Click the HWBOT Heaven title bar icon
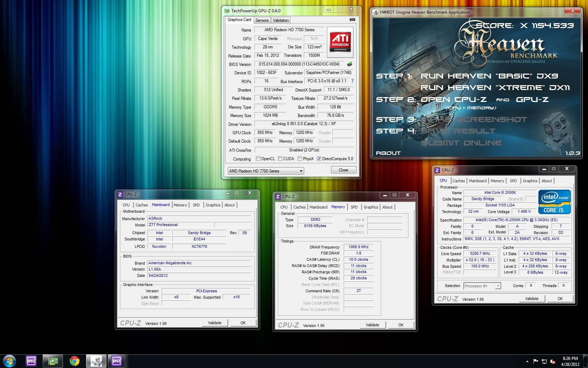Image resolution: width=588 pixels, height=368 pixels. 376,12
